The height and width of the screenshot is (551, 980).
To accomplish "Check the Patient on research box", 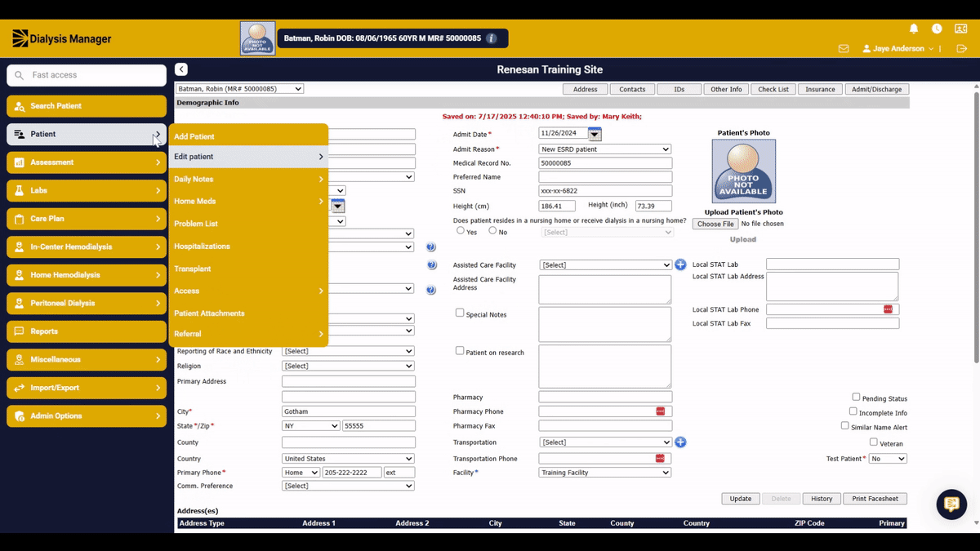I will click(460, 351).
